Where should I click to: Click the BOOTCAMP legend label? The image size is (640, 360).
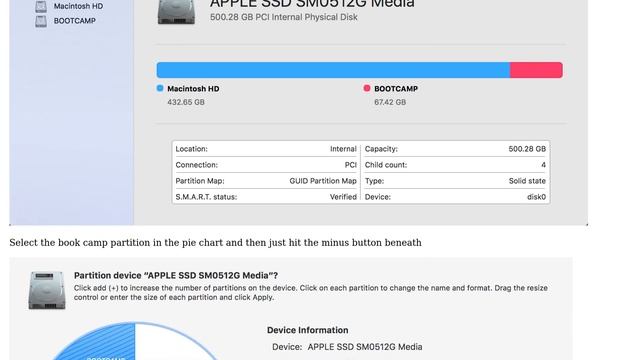[396, 89]
